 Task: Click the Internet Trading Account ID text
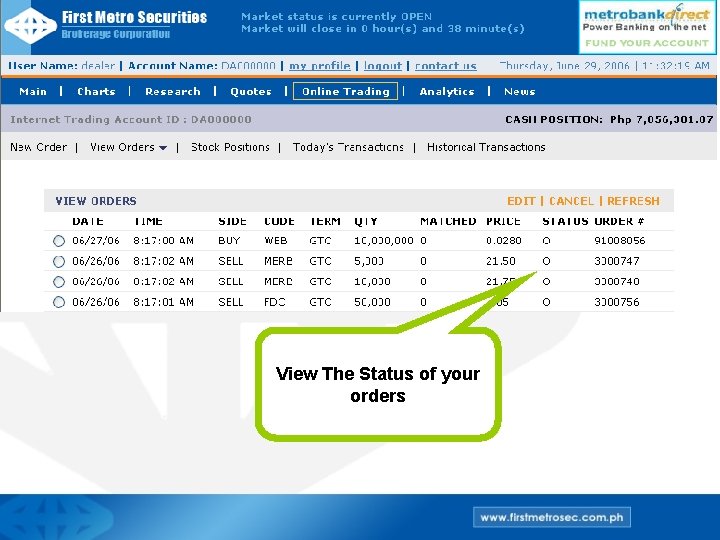tap(130, 120)
